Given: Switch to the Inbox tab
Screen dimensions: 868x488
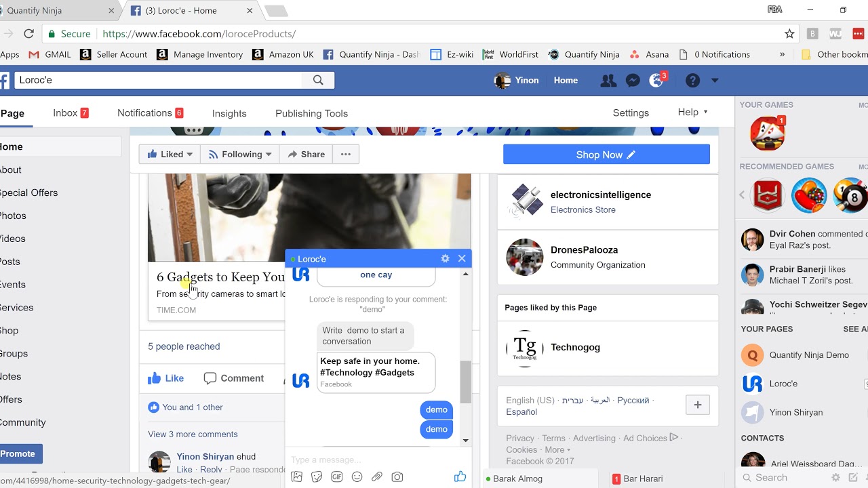Looking at the screenshot, I should [x=71, y=113].
